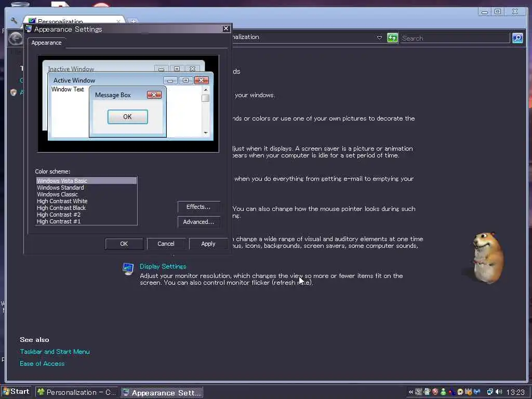
Task: Select High Contrast #1 scheme
Action: click(x=87, y=221)
